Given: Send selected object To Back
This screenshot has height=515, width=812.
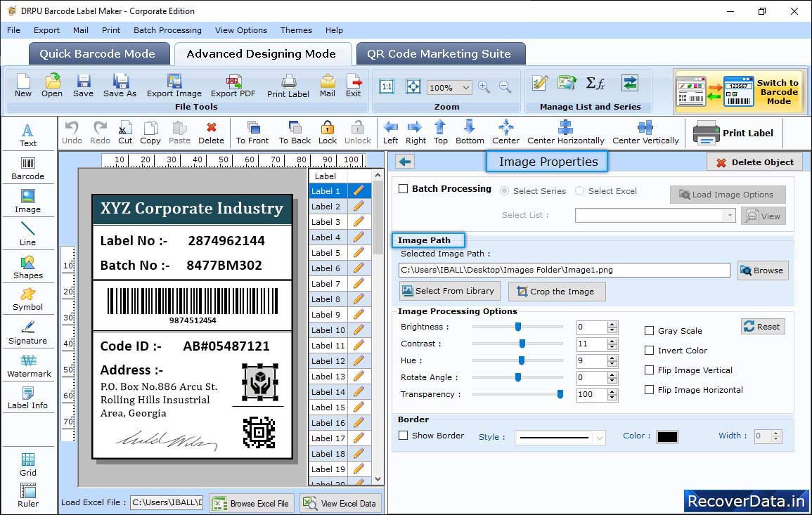Looking at the screenshot, I should coord(295,133).
